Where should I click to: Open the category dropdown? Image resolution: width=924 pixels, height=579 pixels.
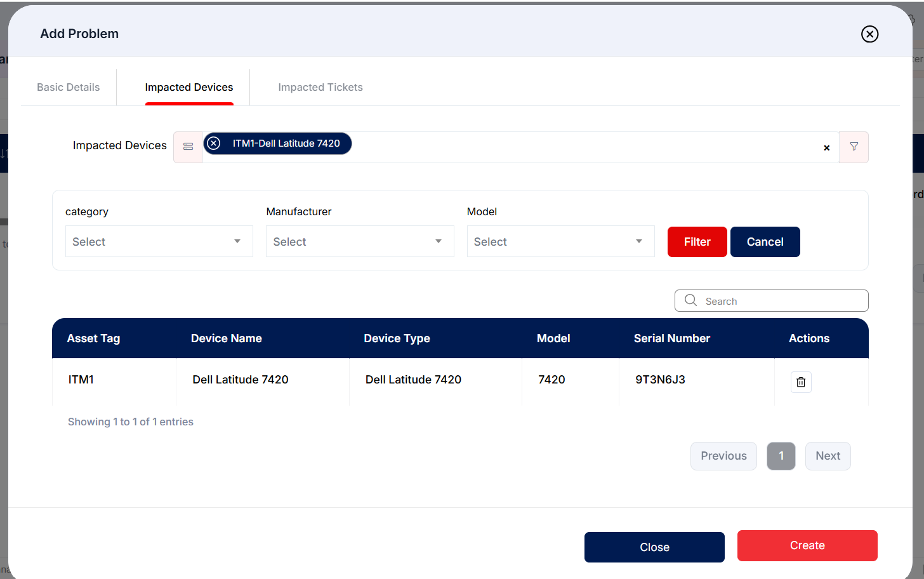click(x=159, y=241)
